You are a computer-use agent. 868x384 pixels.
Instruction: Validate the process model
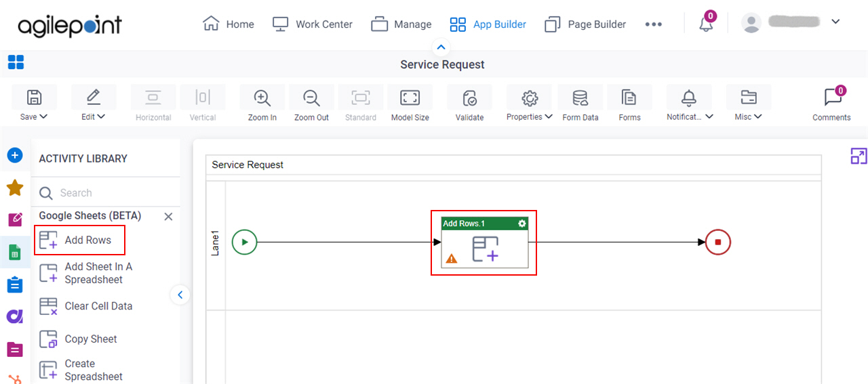469,103
